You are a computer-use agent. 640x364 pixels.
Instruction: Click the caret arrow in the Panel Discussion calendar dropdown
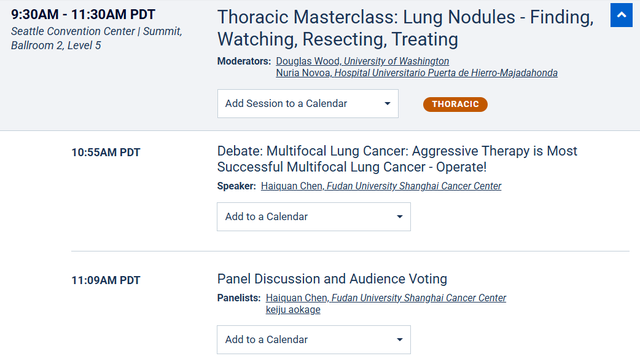click(x=400, y=340)
